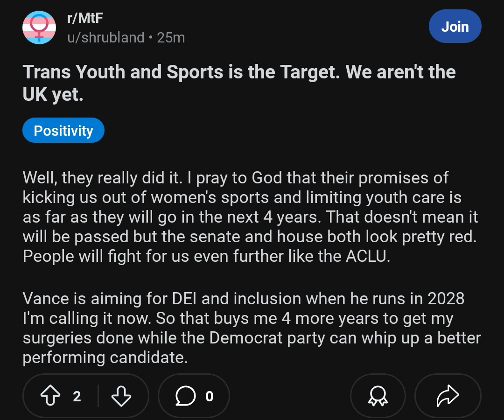Open the post via its title text
Screen dimensions: 504x420
[x=239, y=83]
